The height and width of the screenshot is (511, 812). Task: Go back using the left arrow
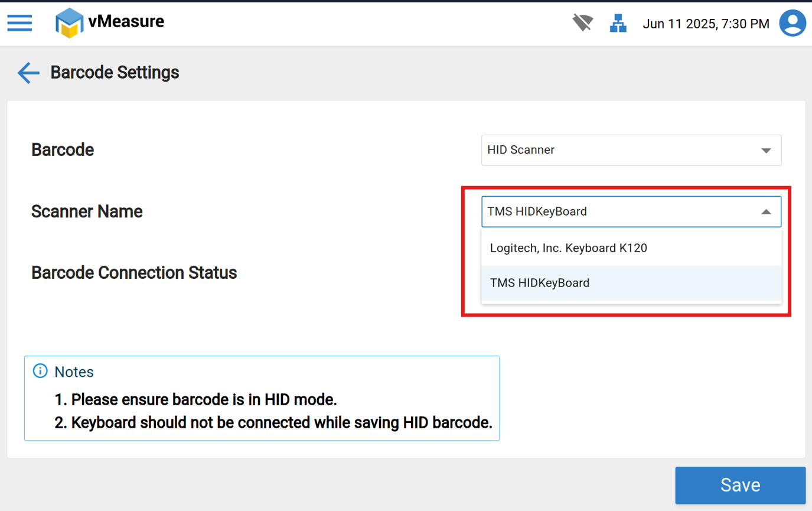pyautogui.click(x=28, y=73)
